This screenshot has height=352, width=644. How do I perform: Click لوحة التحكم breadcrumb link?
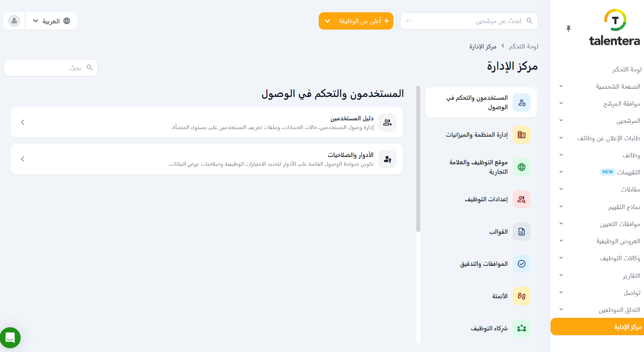coord(523,47)
